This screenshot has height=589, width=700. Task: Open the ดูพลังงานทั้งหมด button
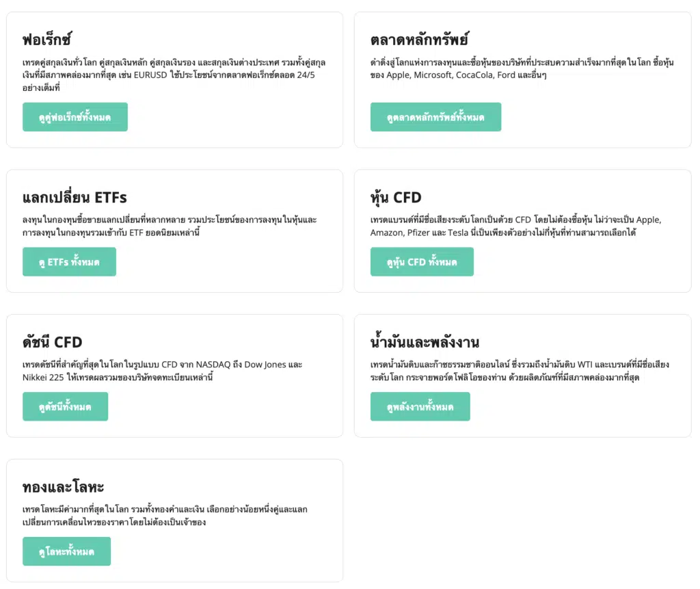(420, 406)
